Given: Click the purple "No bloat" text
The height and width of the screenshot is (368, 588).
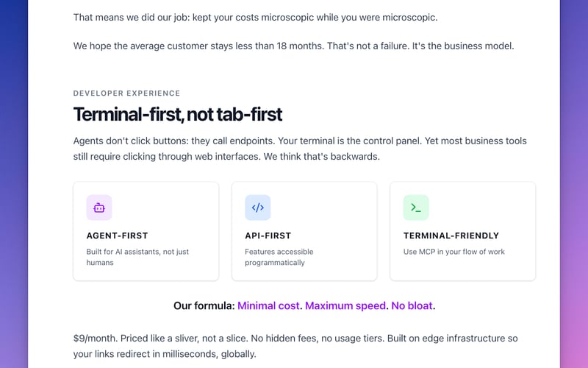Looking at the screenshot, I should (x=412, y=305).
